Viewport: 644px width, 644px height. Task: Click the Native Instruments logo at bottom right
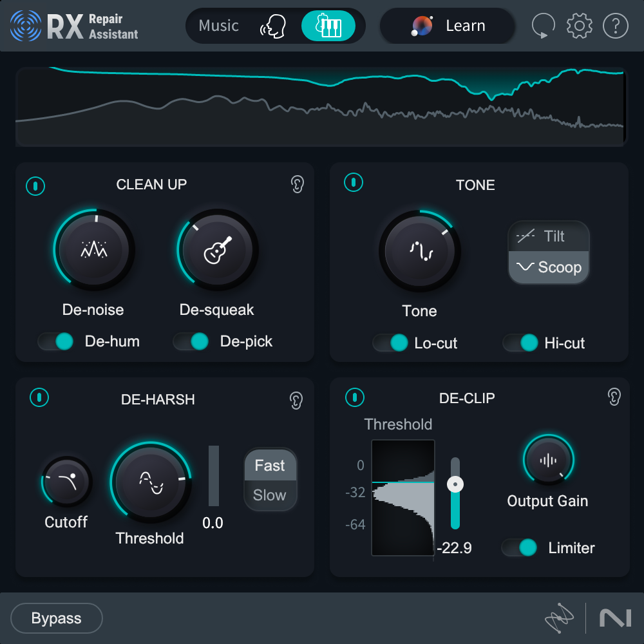(616, 618)
